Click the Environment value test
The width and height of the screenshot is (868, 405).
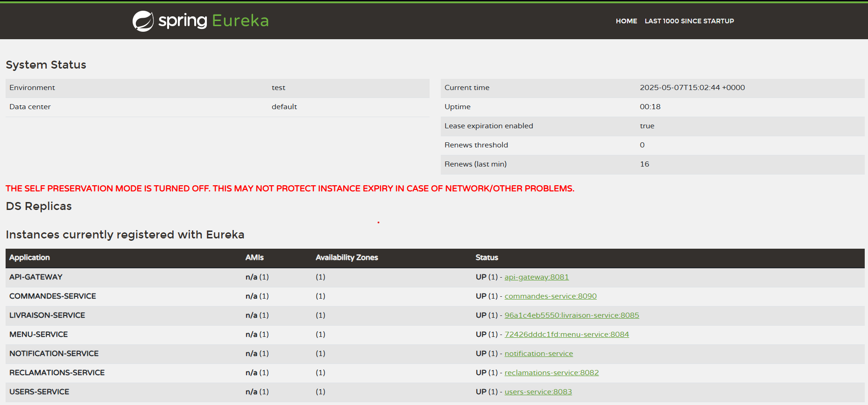(278, 88)
